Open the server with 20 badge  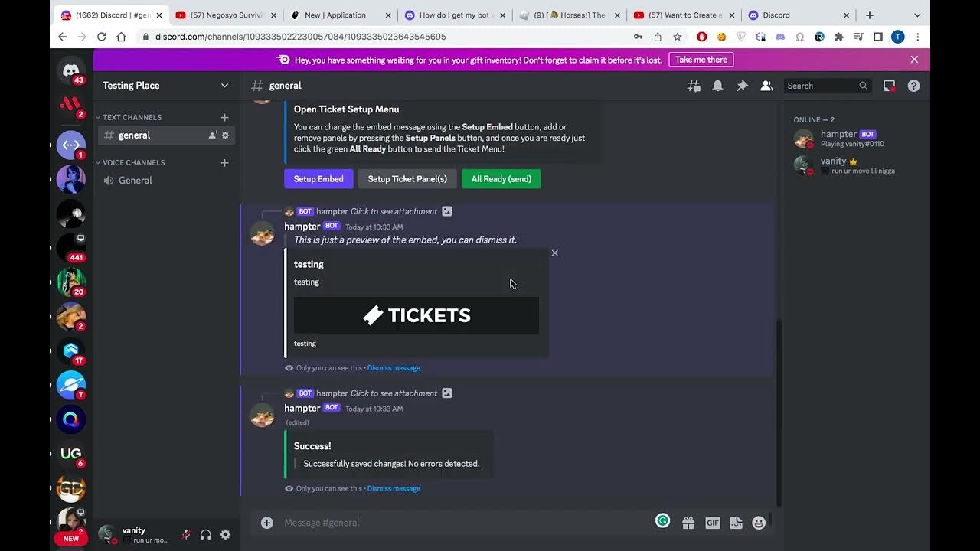tap(71, 282)
